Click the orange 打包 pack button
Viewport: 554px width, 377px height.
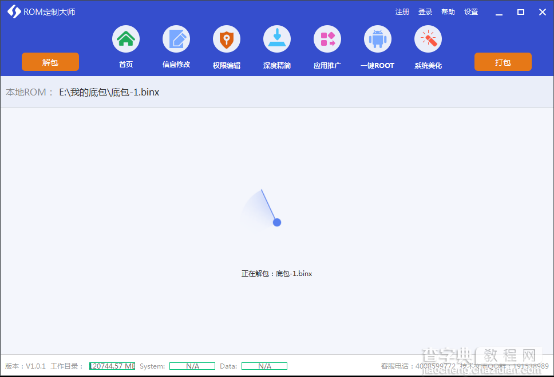[x=503, y=62]
